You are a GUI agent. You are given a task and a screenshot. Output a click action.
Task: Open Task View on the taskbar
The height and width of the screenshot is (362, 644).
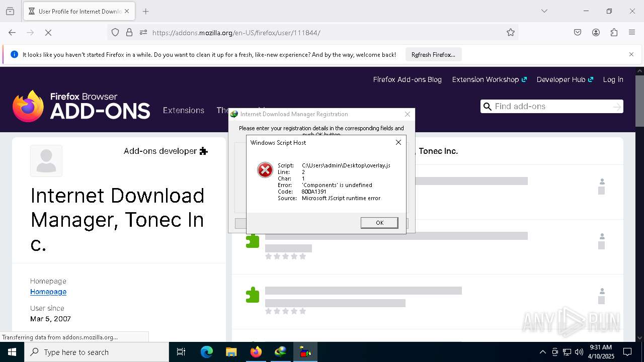181,352
